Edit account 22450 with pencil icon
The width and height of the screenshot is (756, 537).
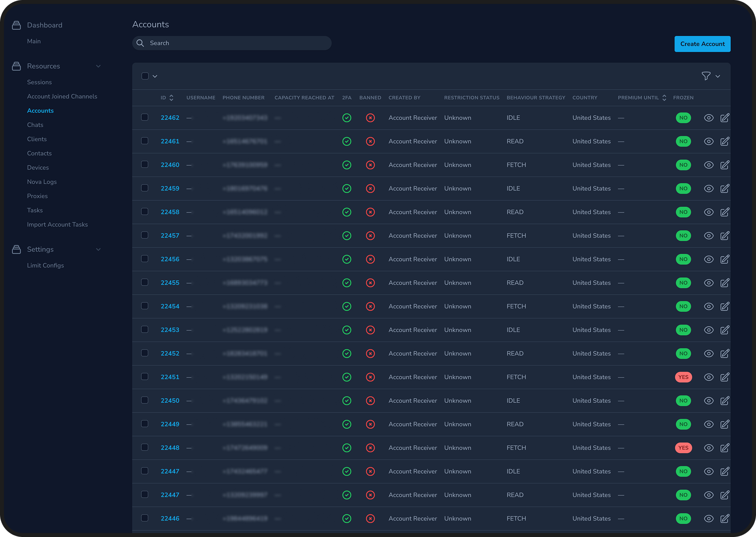725,400
